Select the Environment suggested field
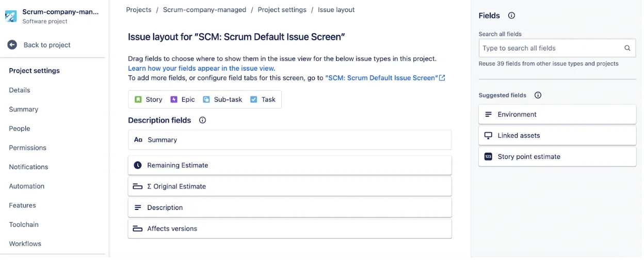 point(557,115)
